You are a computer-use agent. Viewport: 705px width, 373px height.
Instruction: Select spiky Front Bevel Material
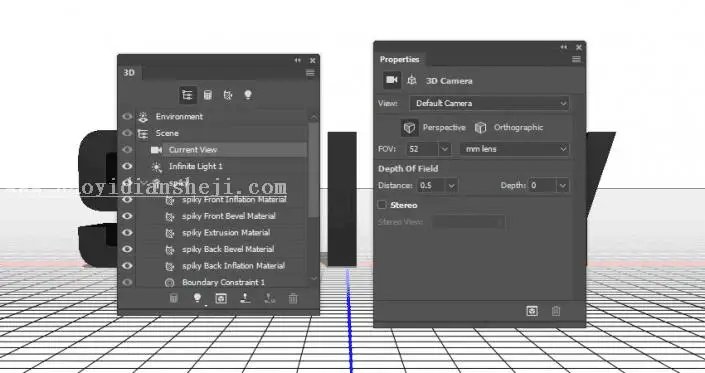point(222,216)
